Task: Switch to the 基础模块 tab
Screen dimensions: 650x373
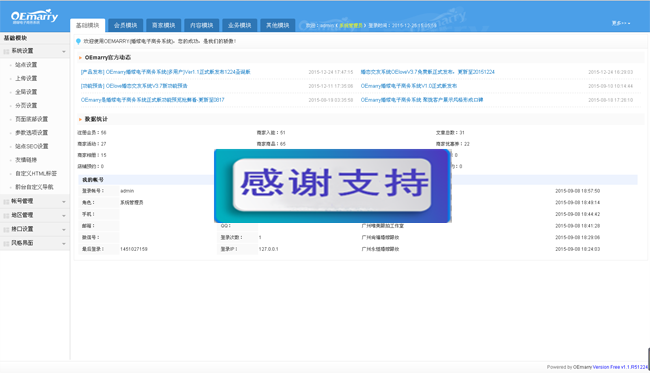Action: (x=87, y=25)
